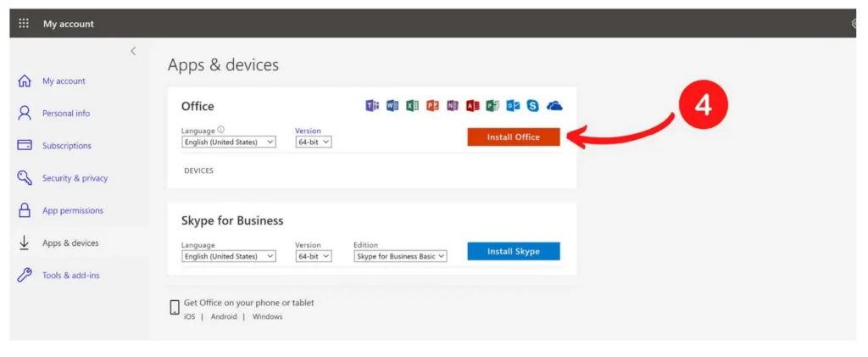Click the App permissions lock icon
The width and height of the screenshot is (868, 357).
click(25, 210)
